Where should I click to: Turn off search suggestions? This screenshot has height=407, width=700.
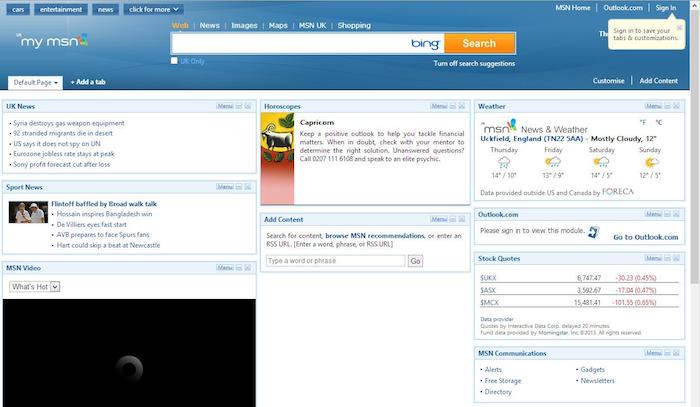tap(475, 62)
